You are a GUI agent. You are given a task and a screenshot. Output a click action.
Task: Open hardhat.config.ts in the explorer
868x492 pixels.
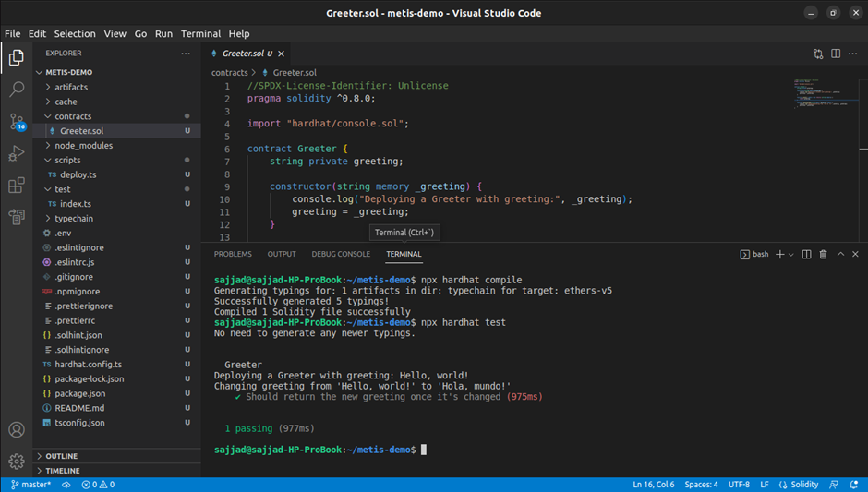coord(88,365)
